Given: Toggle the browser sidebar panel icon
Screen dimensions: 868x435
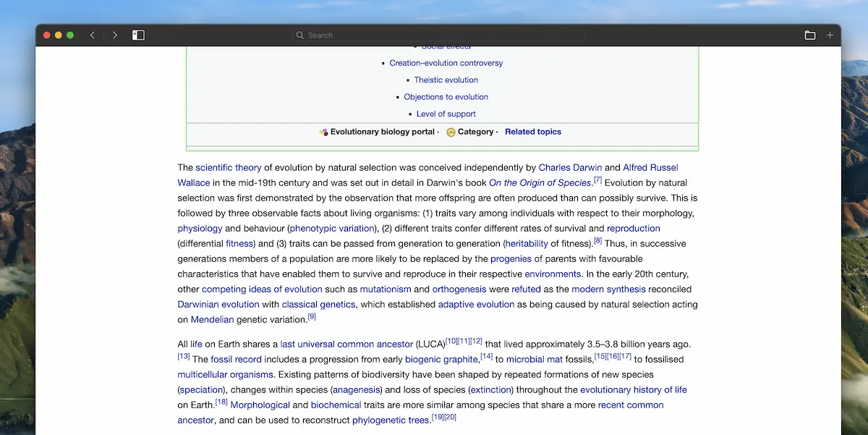Looking at the screenshot, I should (x=138, y=35).
